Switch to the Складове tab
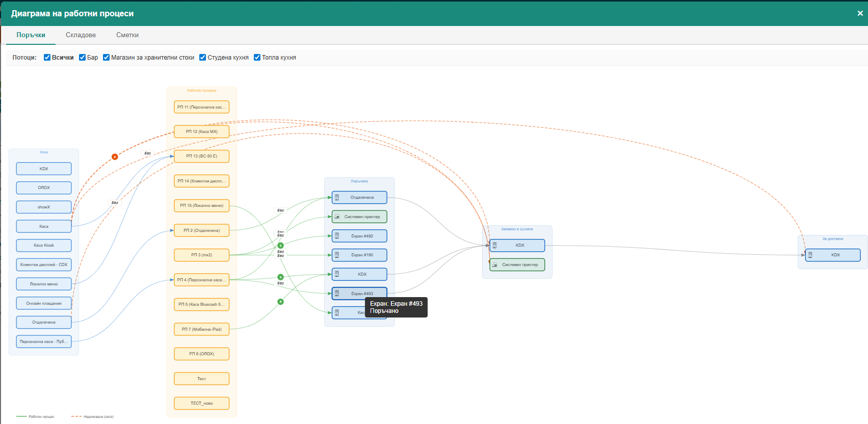 coord(81,35)
